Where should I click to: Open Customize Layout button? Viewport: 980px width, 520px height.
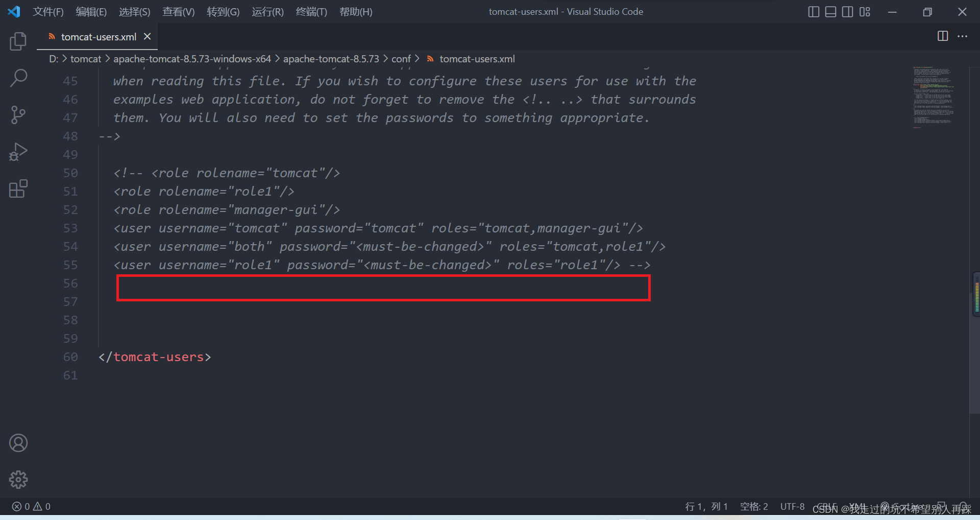tap(865, 12)
